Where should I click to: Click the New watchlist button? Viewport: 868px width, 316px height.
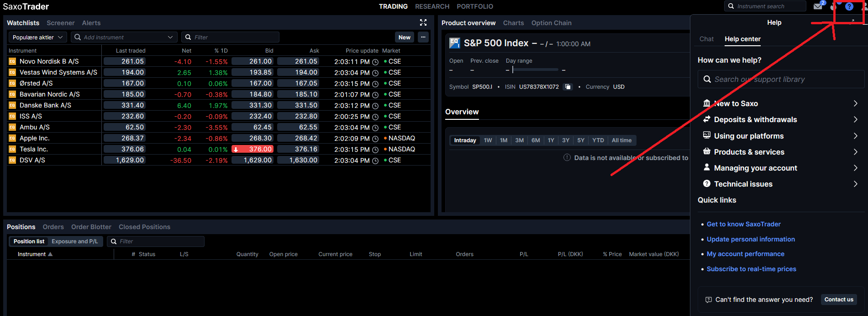(405, 37)
